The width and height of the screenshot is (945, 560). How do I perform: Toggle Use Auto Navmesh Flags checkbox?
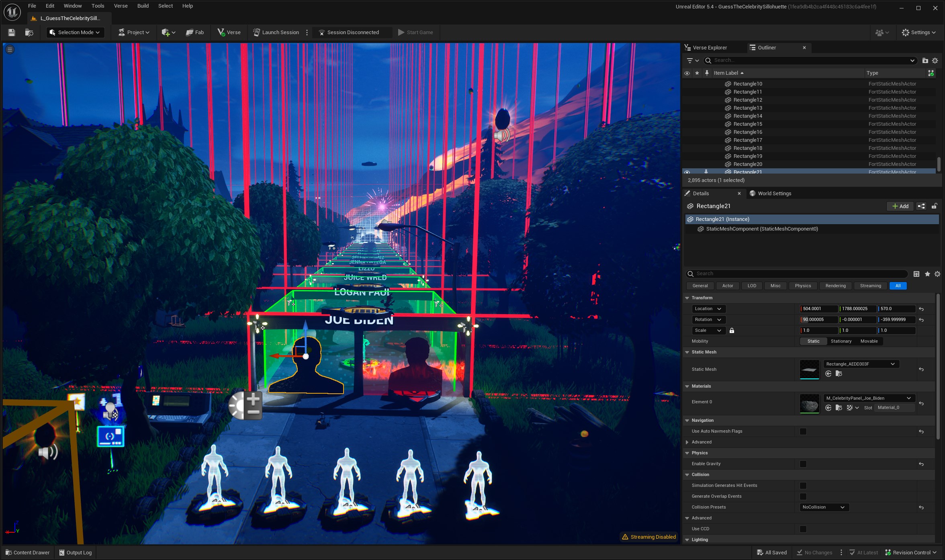coord(803,431)
